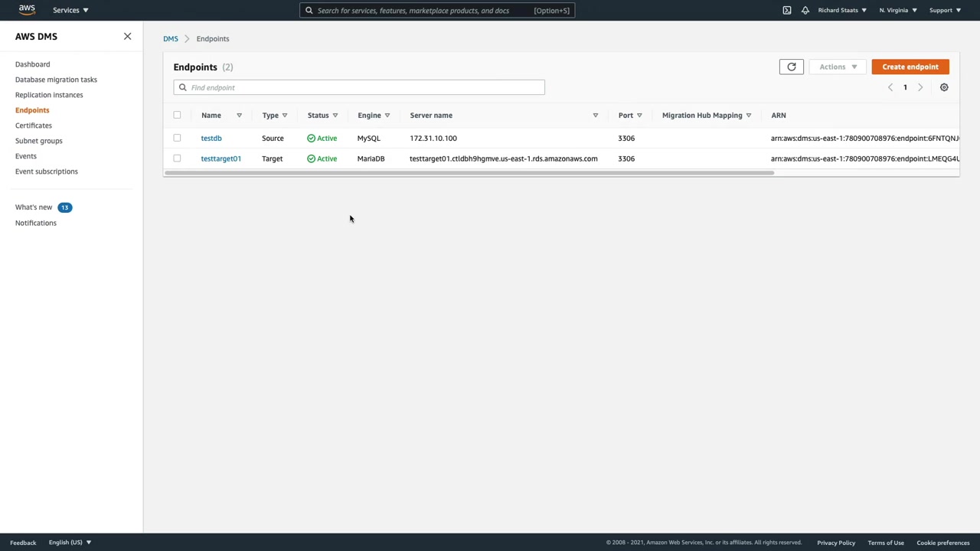Open the Richard Staats account menu
This screenshot has height=551, width=980.
coord(842,10)
